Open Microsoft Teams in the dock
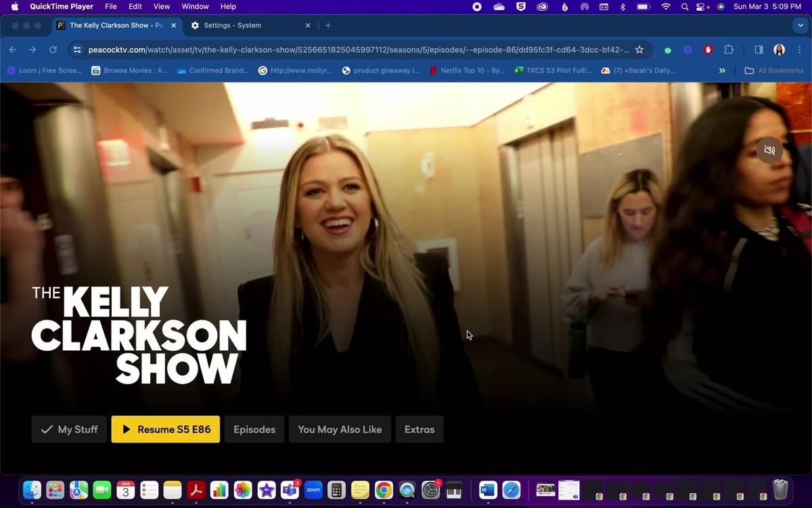The width and height of the screenshot is (812, 508). pos(290,490)
